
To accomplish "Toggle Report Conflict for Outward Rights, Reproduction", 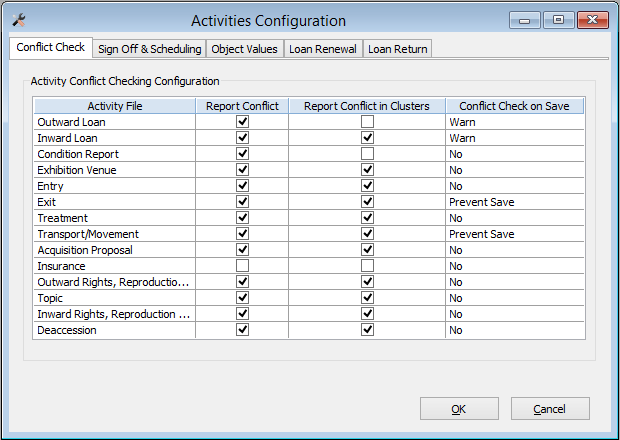I will point(242,282).
